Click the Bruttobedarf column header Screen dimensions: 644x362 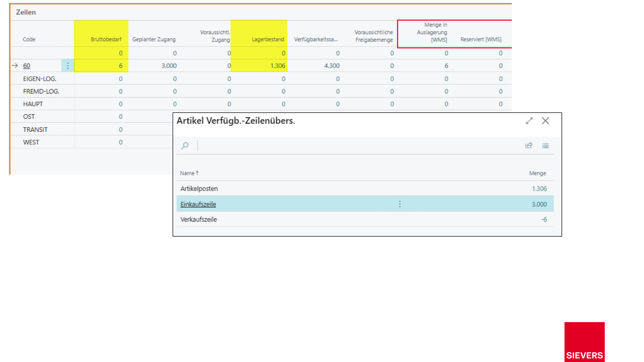click(x=106, y=39)
